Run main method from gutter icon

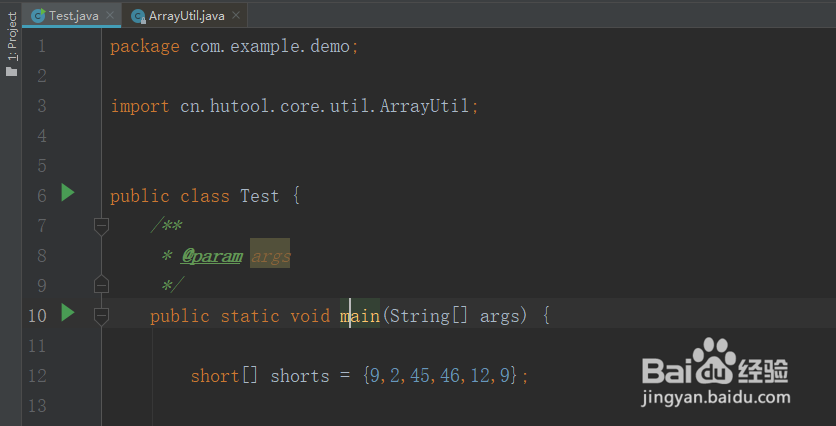[68, 314]
